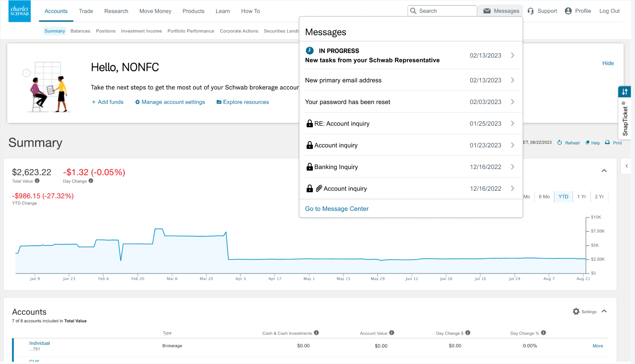Collapse the Accounts section chevron
The height and width of the screenshot is (364, 635).
[604, 311]
